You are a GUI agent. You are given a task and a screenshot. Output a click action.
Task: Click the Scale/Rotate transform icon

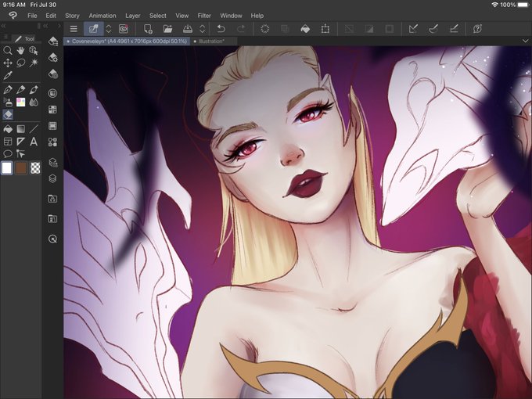(325, 29)
